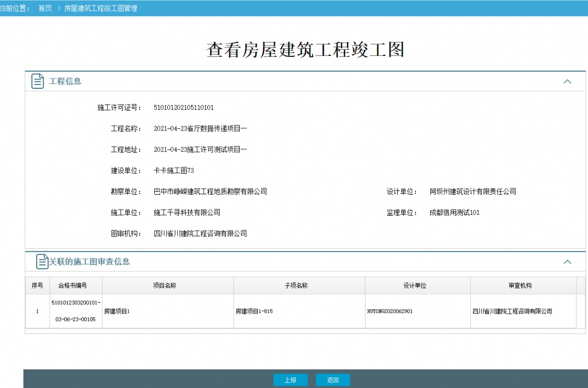Click the 工程信息 section title

point(65,81)
